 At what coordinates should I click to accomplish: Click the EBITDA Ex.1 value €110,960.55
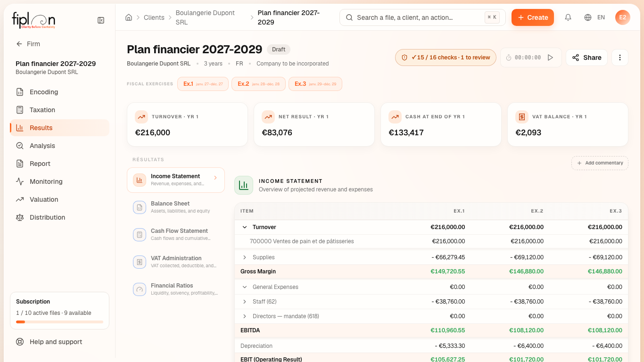[447, 330]
